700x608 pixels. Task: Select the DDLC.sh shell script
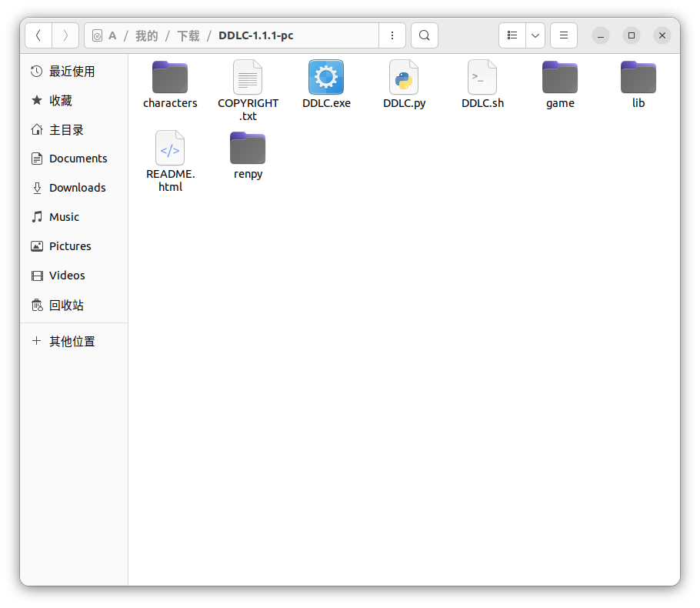click(482, 85)
